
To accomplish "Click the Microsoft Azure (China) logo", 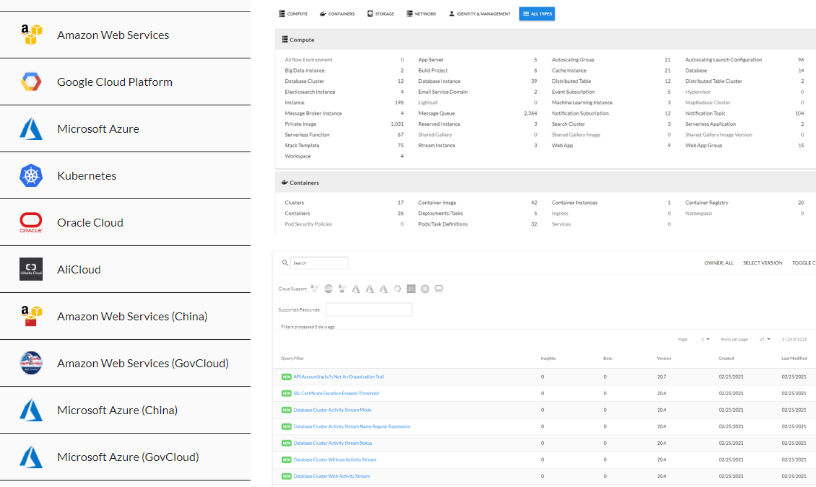I will [x=31, y=410].
